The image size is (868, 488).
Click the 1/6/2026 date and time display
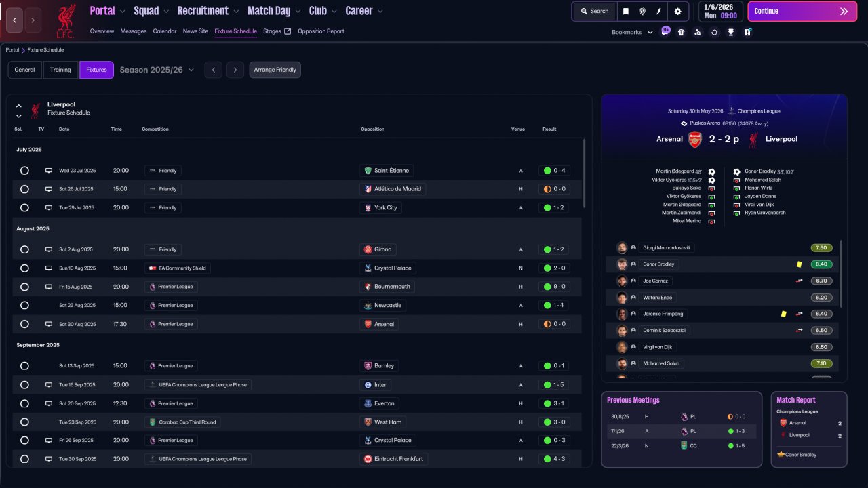pos(720,12)
